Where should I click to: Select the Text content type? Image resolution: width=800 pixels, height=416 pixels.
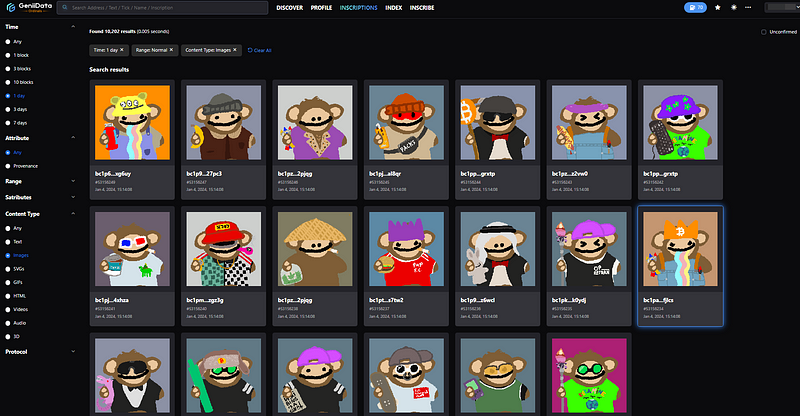pos(8,242)
